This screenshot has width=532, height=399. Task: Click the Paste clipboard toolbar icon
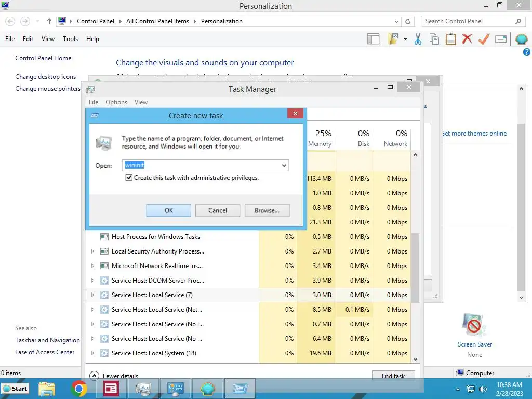click(450, 39)
